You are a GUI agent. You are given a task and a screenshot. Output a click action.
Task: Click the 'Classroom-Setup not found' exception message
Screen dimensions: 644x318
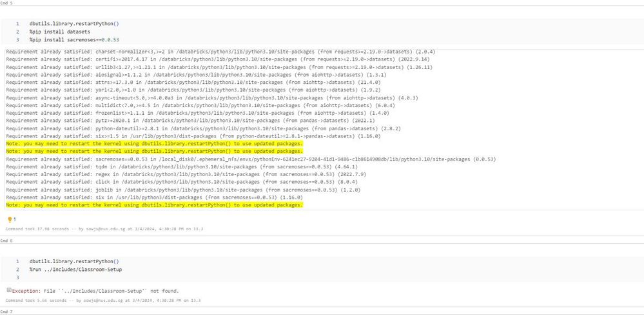pos(95,291)
